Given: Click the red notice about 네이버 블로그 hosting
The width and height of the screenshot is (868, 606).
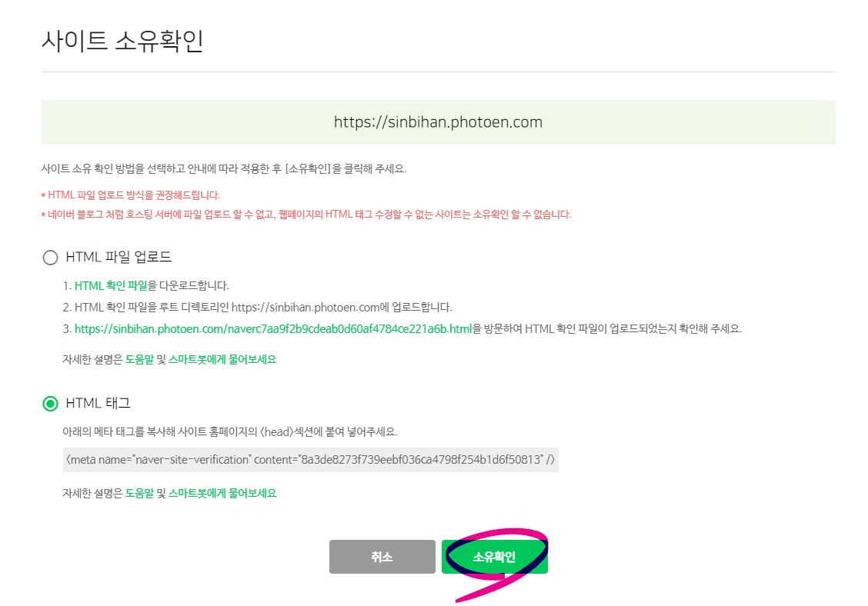Looking at the screenshot, I should 306,214.
